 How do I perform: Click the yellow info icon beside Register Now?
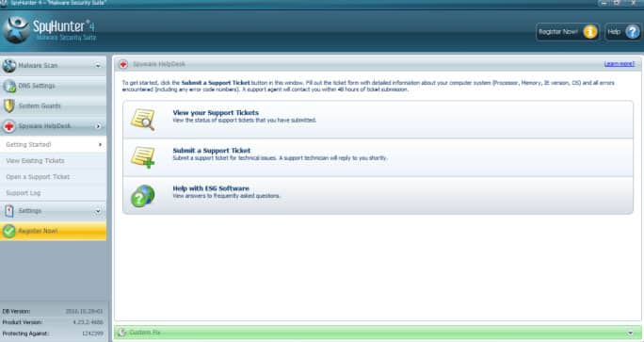coord(590,32)
